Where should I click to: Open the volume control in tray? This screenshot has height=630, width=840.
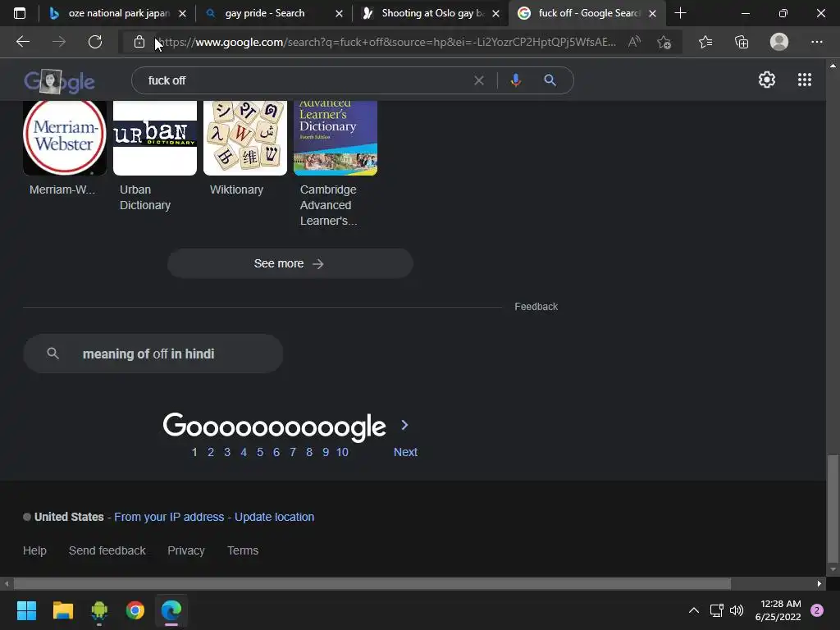point(737,610)
